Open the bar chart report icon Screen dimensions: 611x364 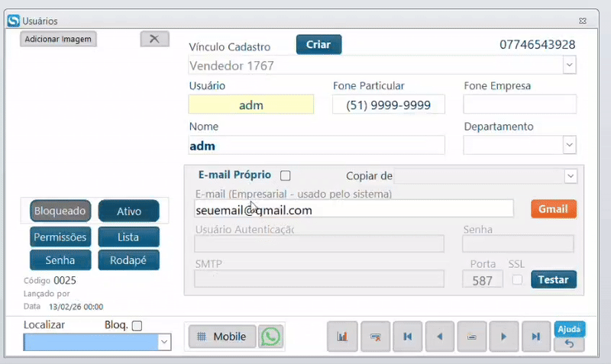point(342,337)
